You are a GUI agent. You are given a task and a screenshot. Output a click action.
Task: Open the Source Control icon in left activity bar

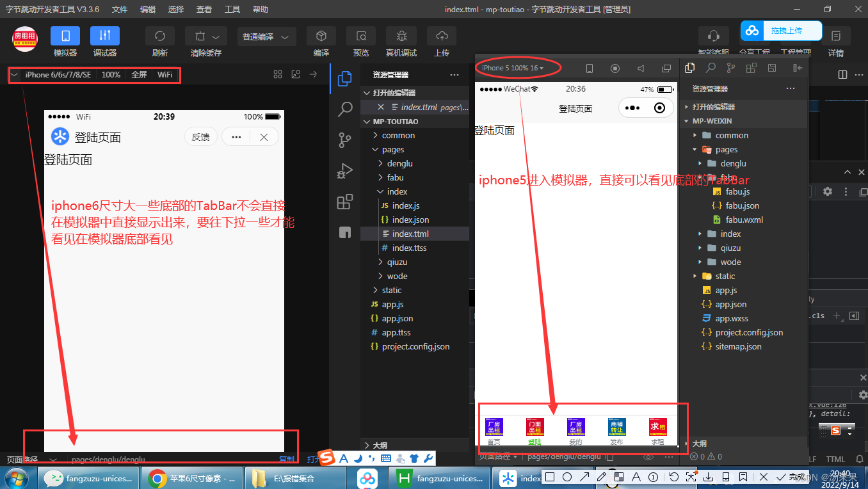click(345, 140)
